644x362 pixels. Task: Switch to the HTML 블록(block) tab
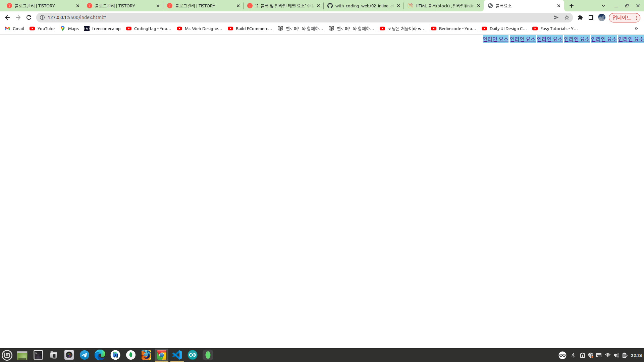tap(443, 6)
